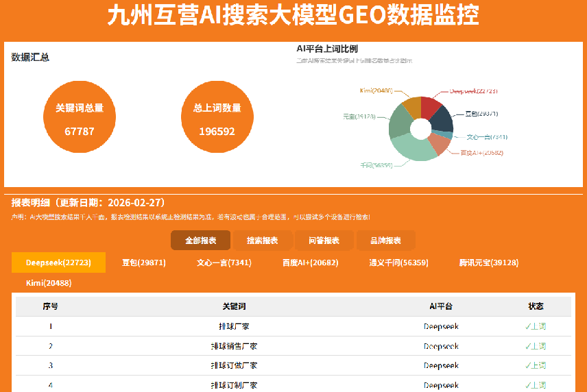Open the 文心一言(7341) tab
The image size is (587, 392).
[224, 262]
